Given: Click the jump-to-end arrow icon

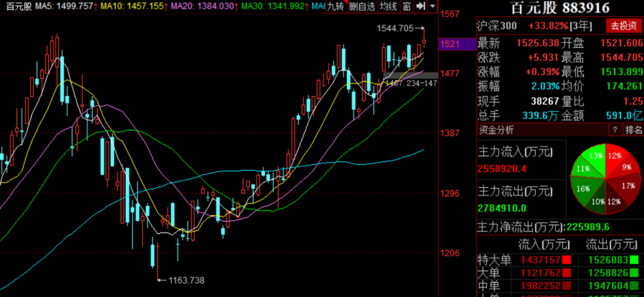Looking at the screenshot, I should (420, 6).
